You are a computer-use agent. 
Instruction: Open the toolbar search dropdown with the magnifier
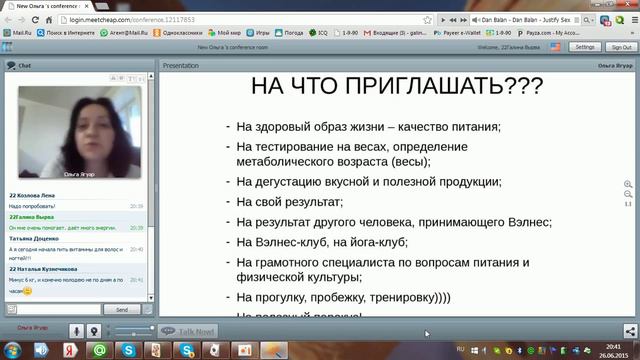[x=588, y=20]
